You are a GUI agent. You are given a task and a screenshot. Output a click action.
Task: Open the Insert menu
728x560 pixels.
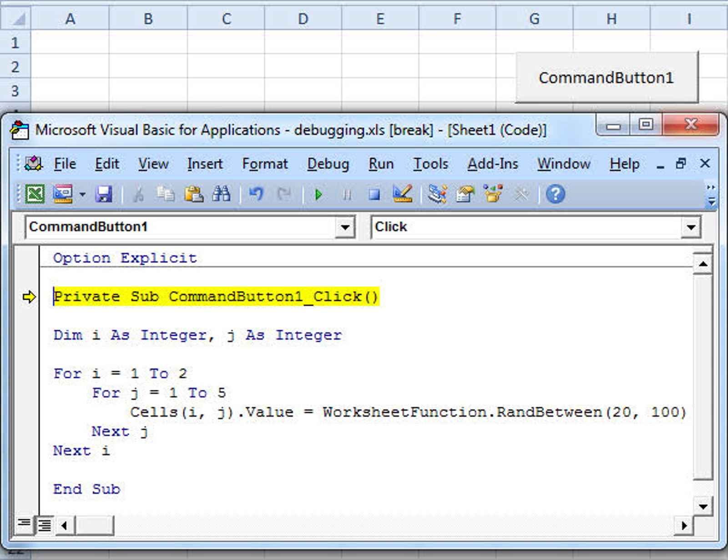[x=205, y=164]
